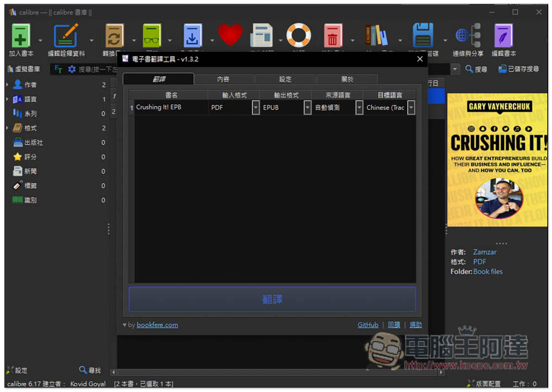Image resolution: width=552 pixels, height=392 pixels.
Task: Close the 電子書翻譯工具 dialog
Action: click(x=420, y=59)
